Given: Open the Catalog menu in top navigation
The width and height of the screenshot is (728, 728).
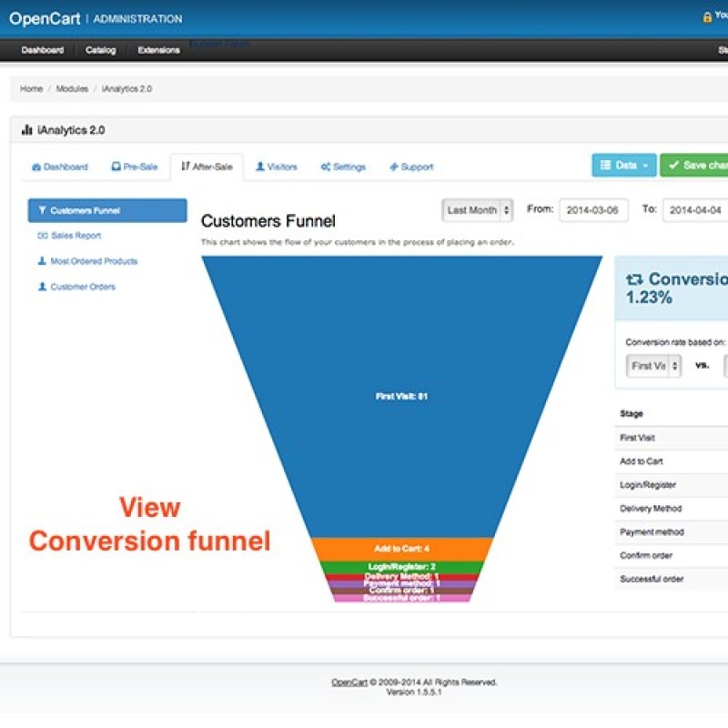Looking at the screenshot, I should coord(100,50).
